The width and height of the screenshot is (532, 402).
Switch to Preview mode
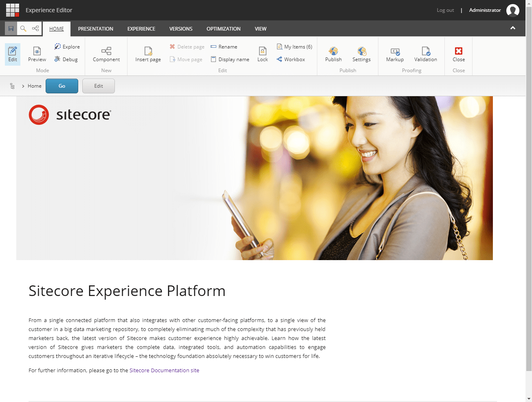tap(37, 54)
